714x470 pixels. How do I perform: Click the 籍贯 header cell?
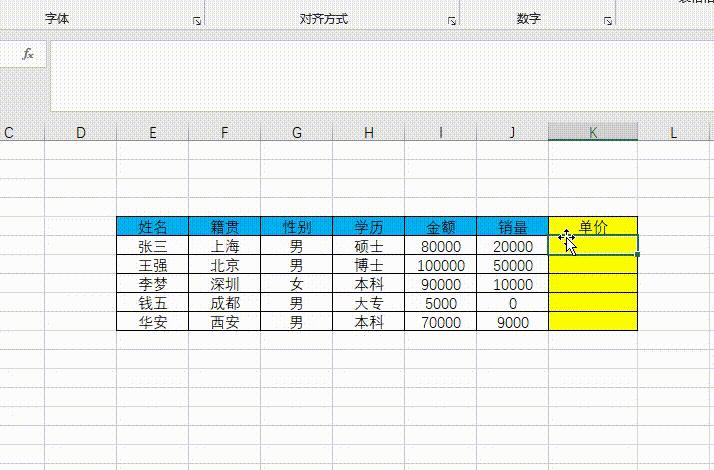224,226
